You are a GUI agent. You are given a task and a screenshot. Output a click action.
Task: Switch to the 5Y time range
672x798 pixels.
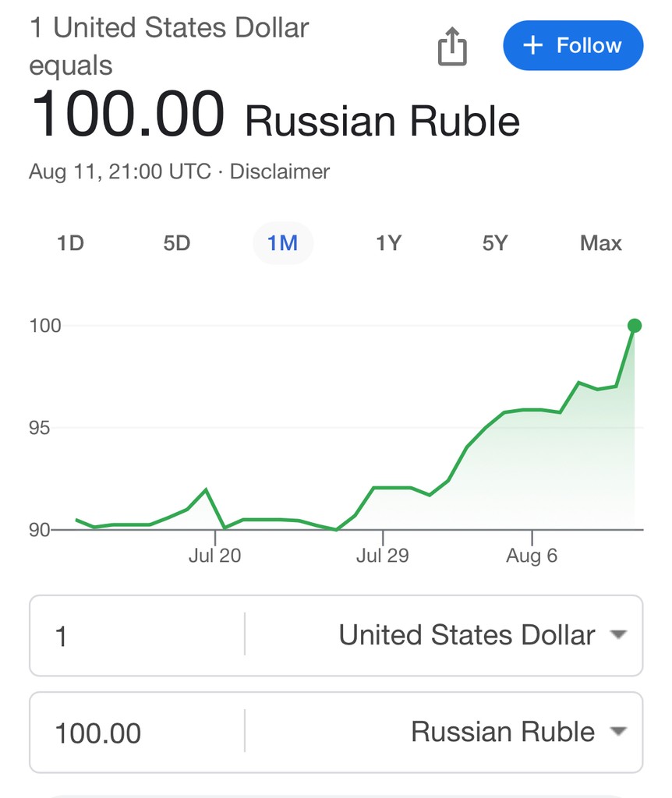pyautogui.click(x=494, y=243)
